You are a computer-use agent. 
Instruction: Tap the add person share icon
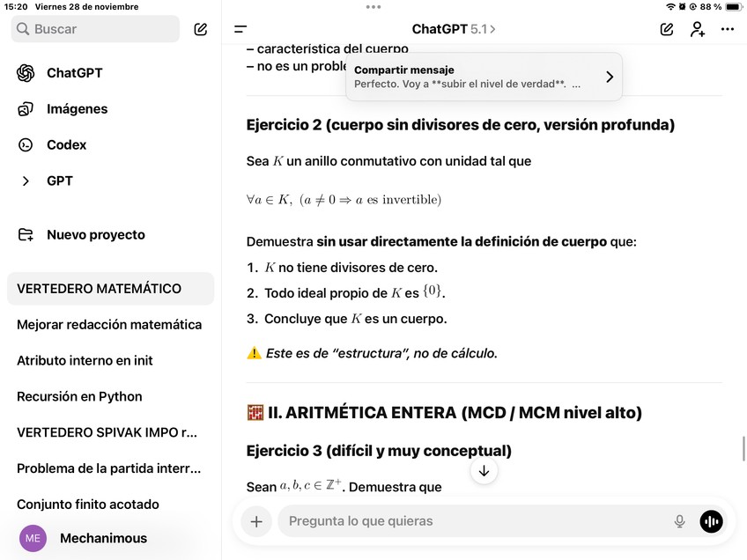pos(697,29)
